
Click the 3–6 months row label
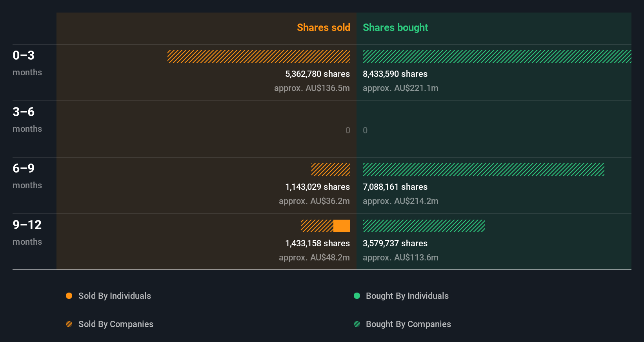coord(27,119)
